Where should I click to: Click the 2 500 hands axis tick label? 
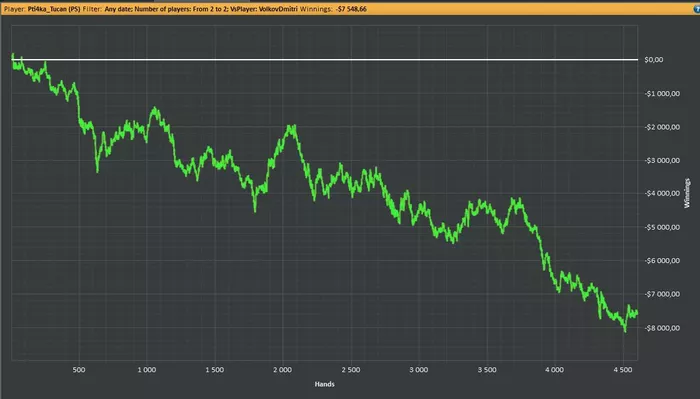click(351, 370)
